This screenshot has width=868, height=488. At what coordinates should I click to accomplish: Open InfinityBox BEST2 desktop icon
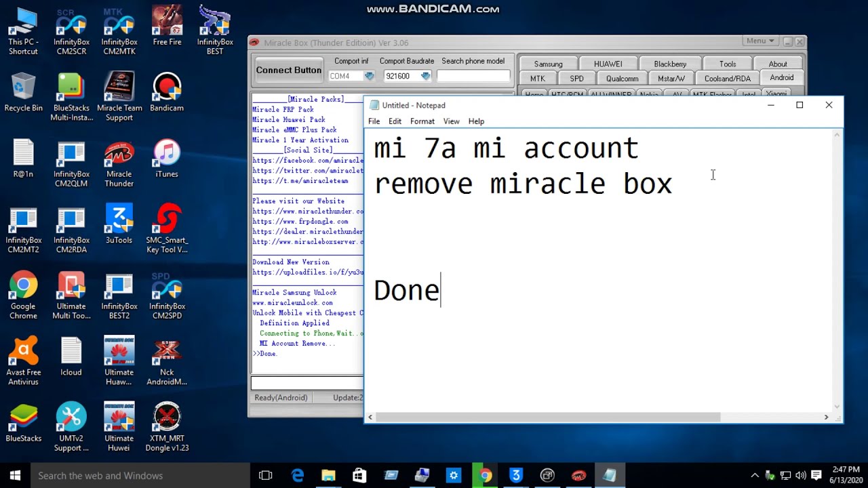pyautogui.click(x=119, y=296)
